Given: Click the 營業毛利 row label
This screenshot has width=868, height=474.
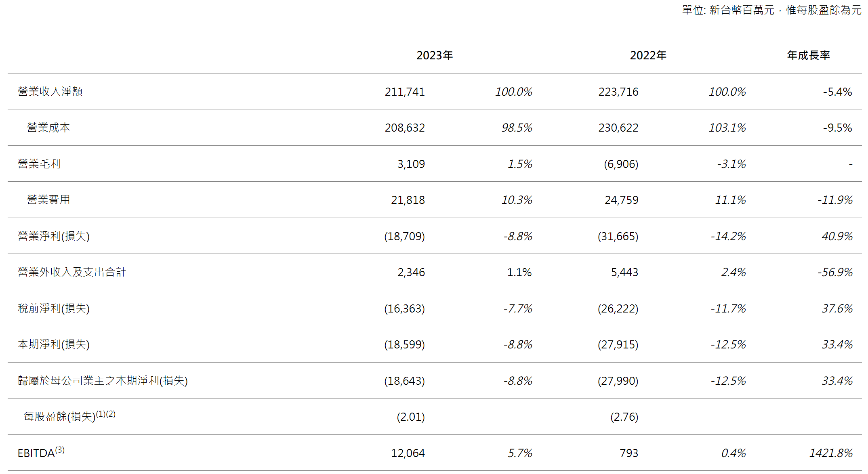Looking at the screenshot, I should point(39,164).
